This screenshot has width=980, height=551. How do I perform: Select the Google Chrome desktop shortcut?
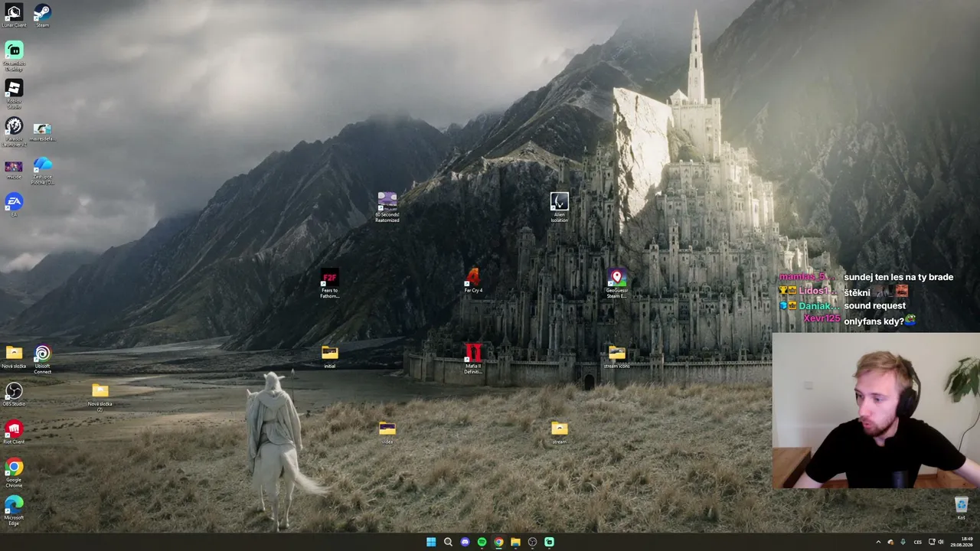click(x=14, y=472)
